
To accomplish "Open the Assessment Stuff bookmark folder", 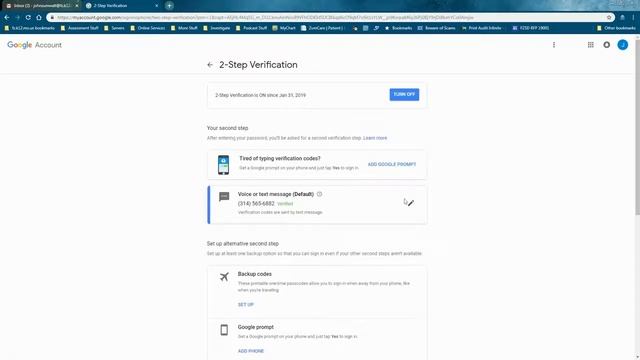I will 80,28.
